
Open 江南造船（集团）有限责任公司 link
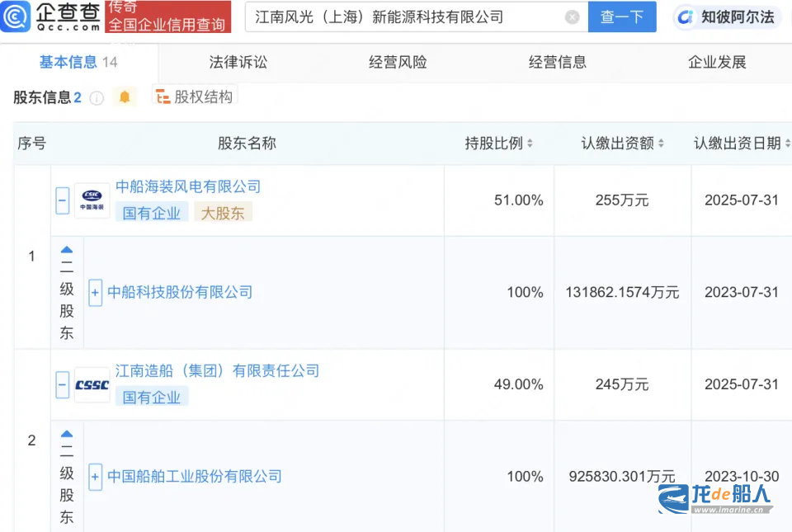217,370
